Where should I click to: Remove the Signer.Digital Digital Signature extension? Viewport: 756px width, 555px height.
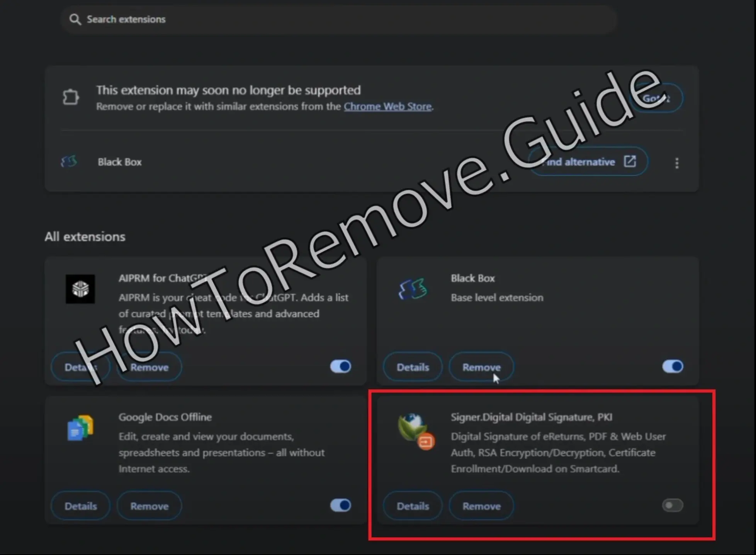coord(481,506)
